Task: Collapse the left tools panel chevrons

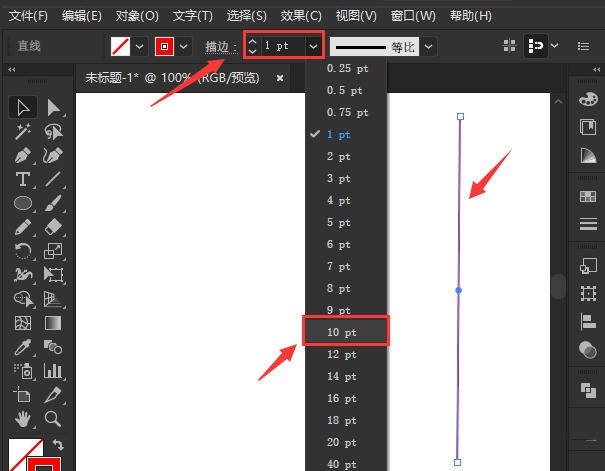Action: 12,69
